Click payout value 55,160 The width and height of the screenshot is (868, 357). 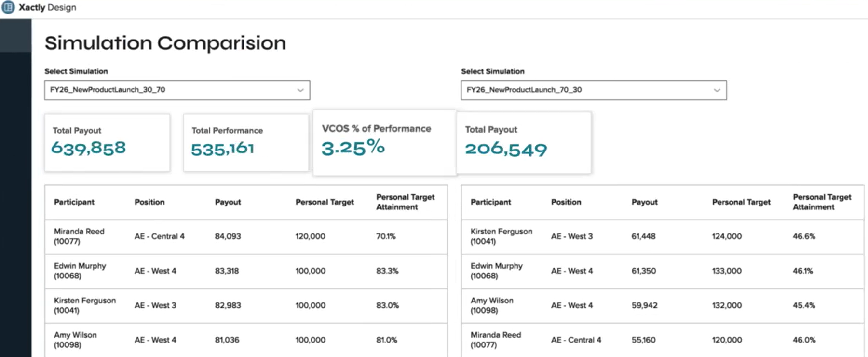[643, 340]
